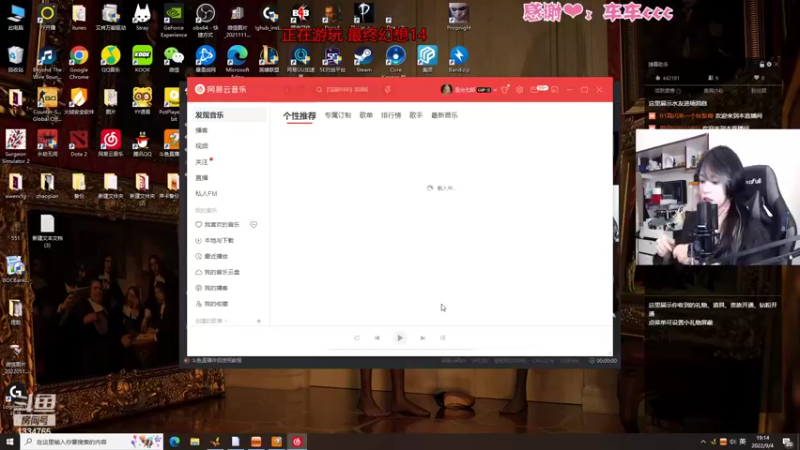
Task: Open the taskbar clock and date
Action: click(x=762, y=441)
